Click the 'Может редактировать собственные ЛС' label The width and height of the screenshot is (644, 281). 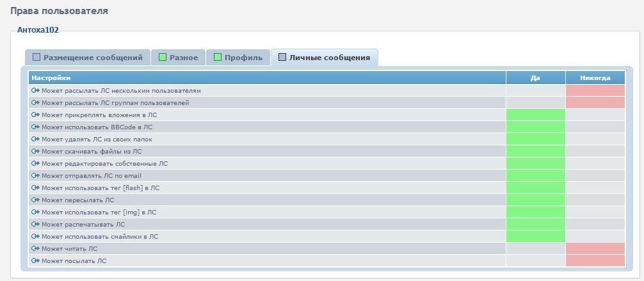click(104, 163)
